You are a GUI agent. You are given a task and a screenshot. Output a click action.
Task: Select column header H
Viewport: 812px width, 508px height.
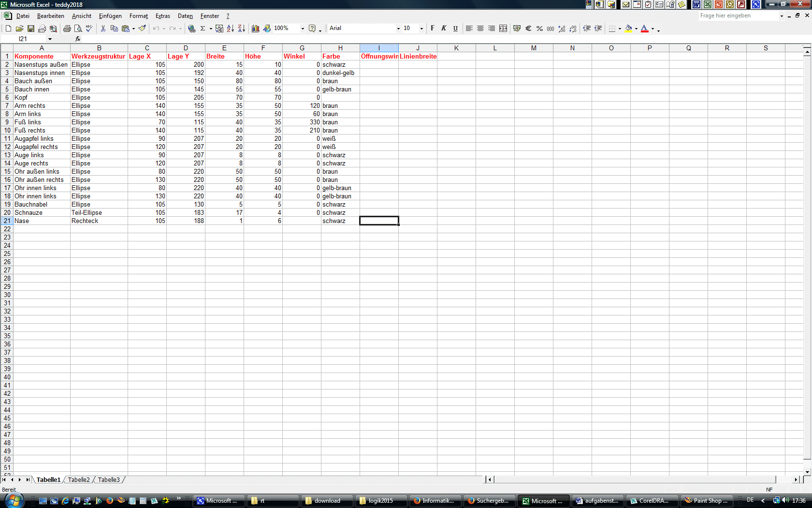340,48
